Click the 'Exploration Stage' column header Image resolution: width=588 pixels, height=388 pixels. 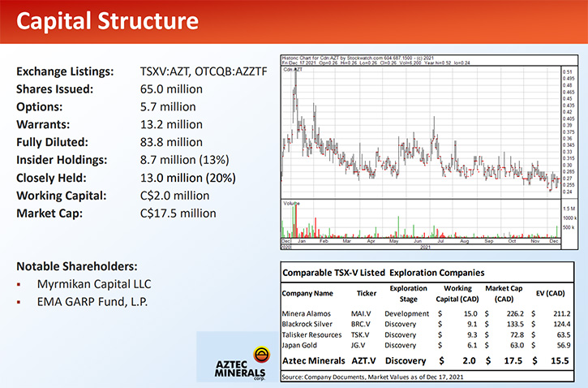coord(409,294)
